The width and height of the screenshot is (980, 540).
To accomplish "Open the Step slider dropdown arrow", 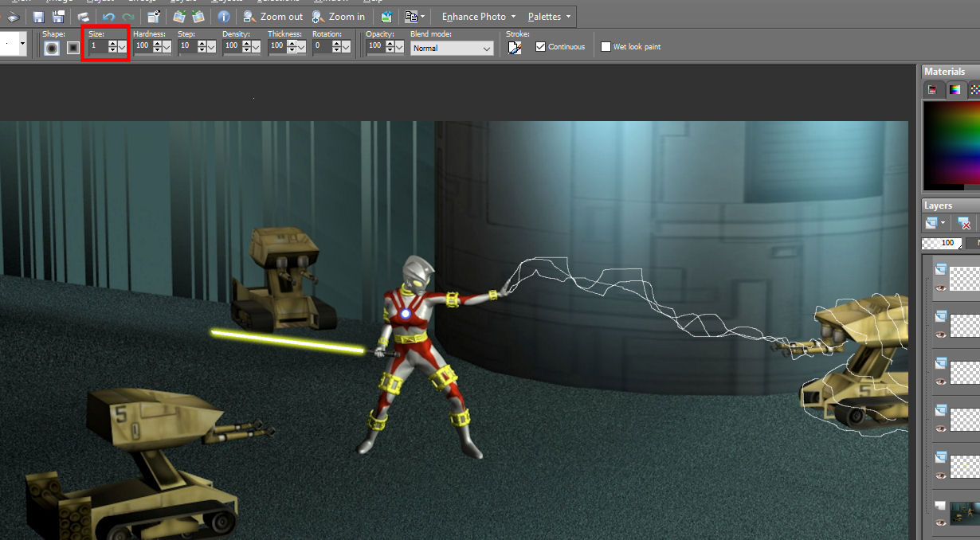I will point(211,47).
